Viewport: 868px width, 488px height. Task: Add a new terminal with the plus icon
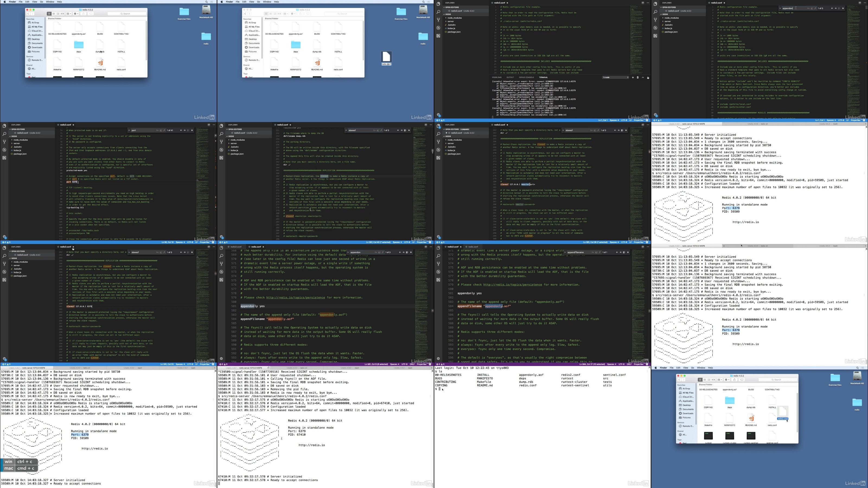pyautogui.click(x=633, y=78)
